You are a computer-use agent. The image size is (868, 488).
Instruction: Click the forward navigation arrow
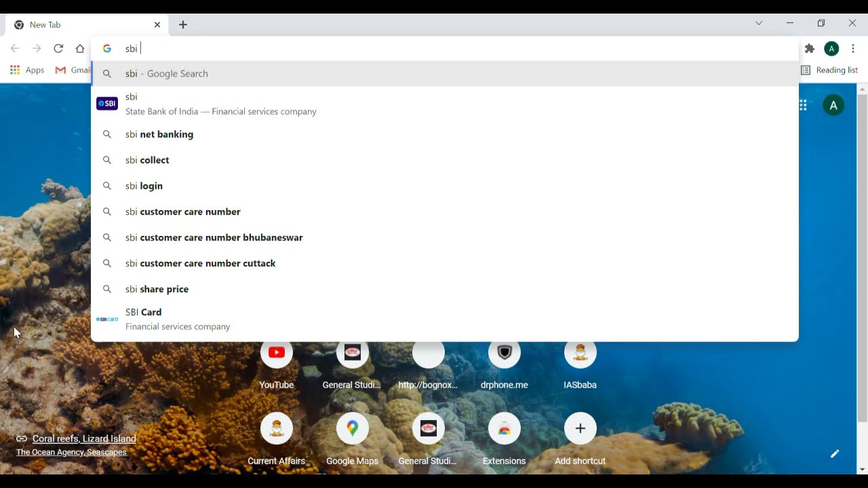[37, 49]
